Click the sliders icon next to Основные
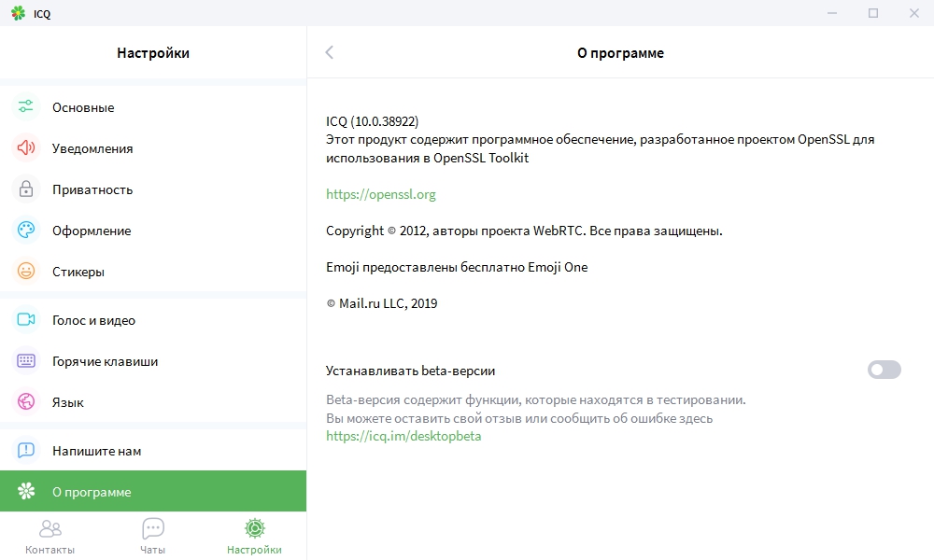Viewport: 934px width, 560px height. (x=25, y=107)
